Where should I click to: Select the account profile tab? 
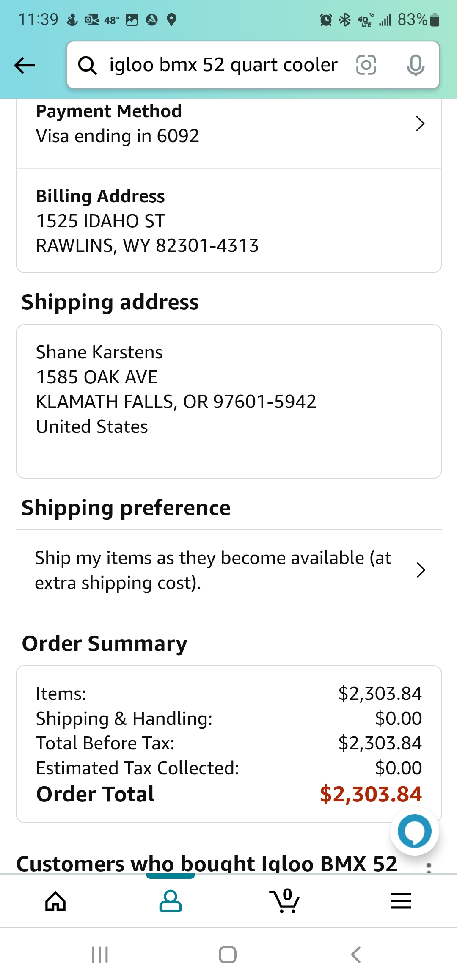click(x=170, y=901)
